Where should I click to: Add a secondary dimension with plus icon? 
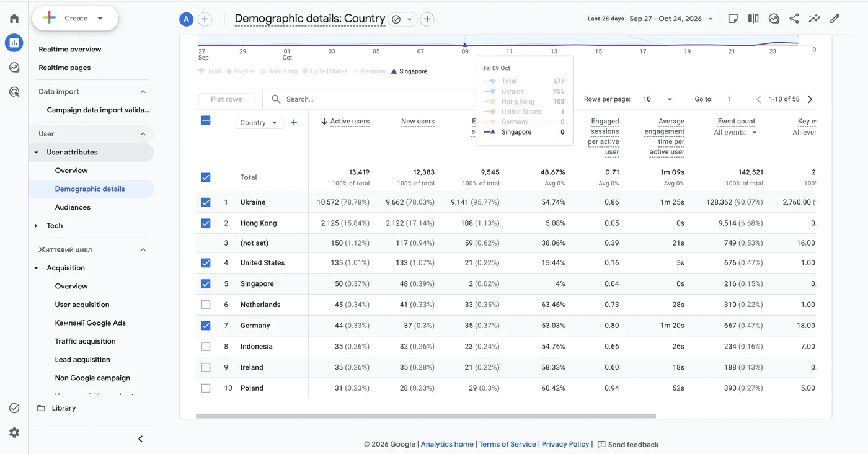[294, 122]
